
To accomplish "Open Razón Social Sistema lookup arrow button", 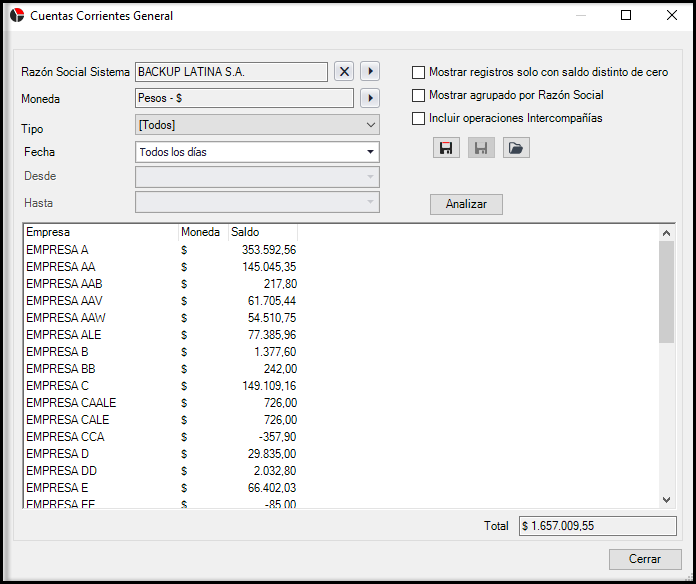I will 370,71.
